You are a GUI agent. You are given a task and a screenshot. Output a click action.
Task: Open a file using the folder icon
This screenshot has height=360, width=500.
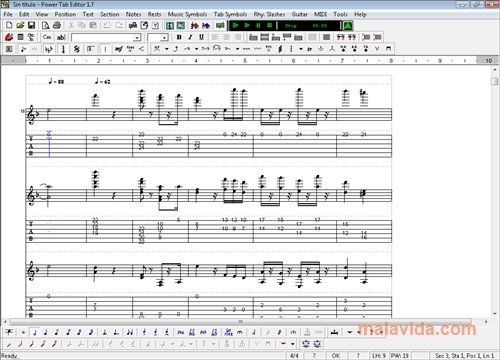20,25
